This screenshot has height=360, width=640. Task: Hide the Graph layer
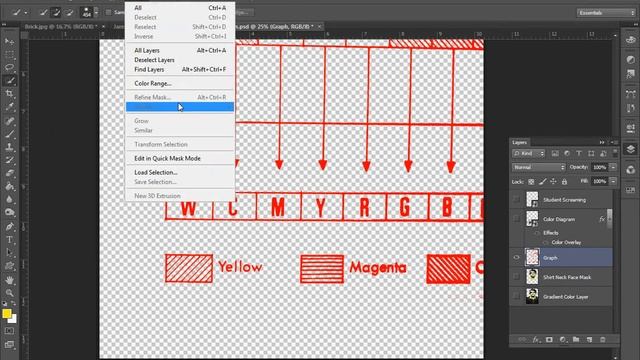coord(517,258)
